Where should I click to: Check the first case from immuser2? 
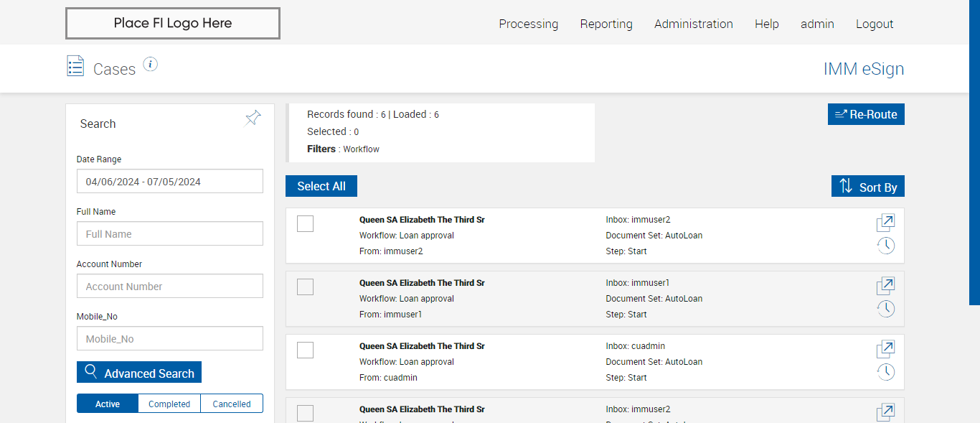coord(305,224)
